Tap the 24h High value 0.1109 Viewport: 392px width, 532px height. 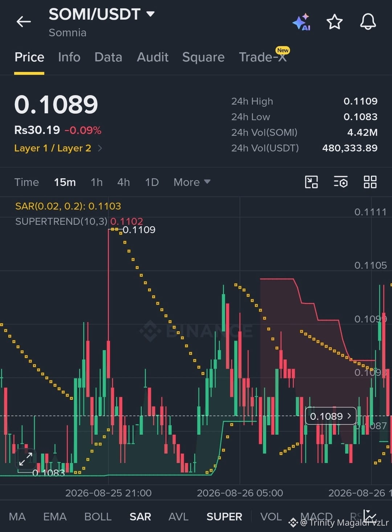(x=360, y=101)
